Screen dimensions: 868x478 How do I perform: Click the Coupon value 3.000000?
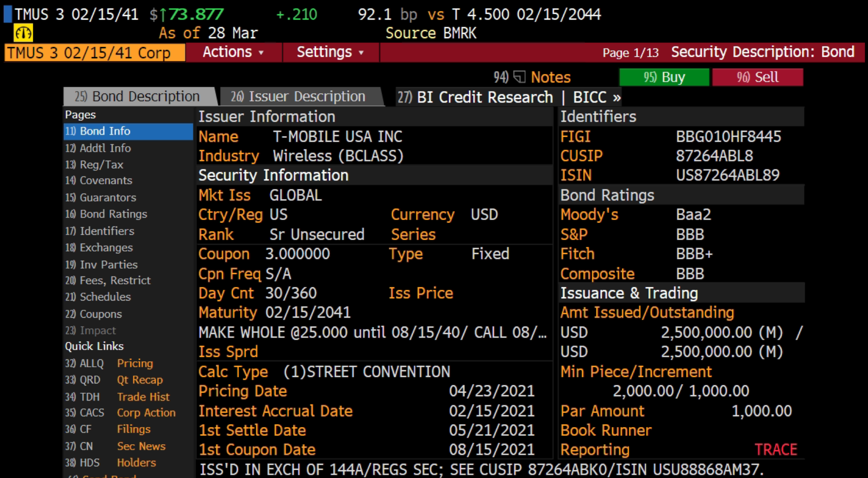pyautogui.click(x=298, y=254)
